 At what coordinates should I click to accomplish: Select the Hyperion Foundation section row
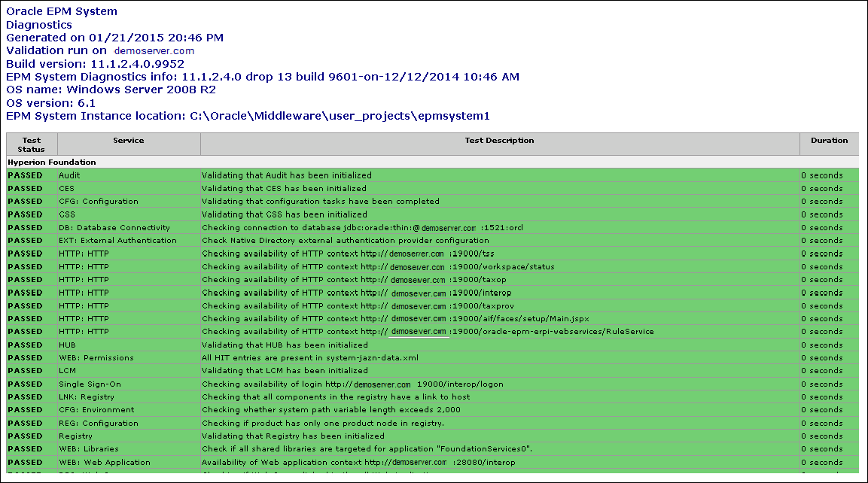pos(432,162)
